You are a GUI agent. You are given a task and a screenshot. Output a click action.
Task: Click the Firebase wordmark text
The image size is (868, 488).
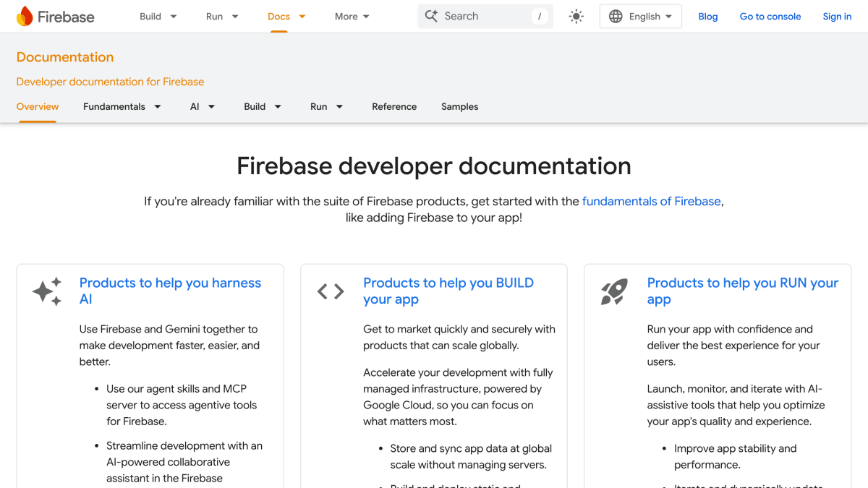66,17
